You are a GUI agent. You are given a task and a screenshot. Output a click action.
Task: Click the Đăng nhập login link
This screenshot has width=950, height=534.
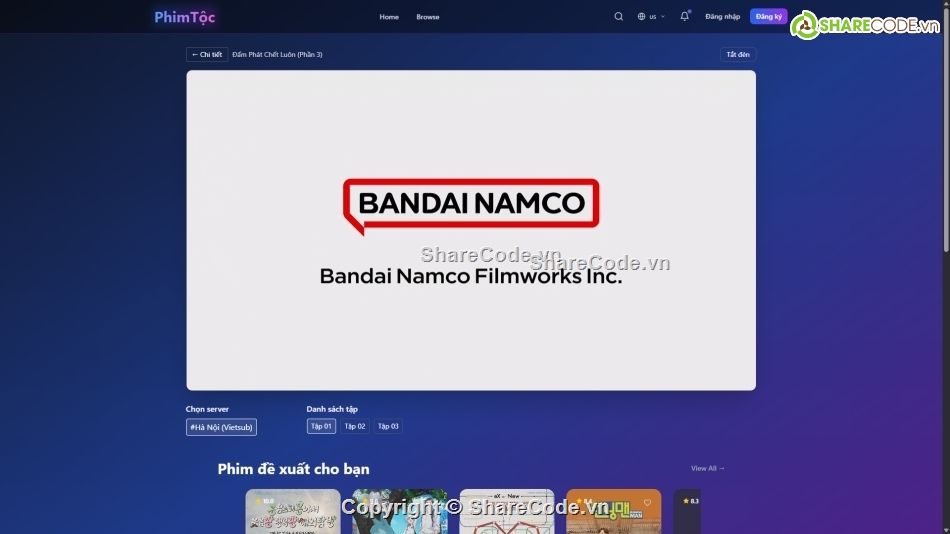(722, 17)
